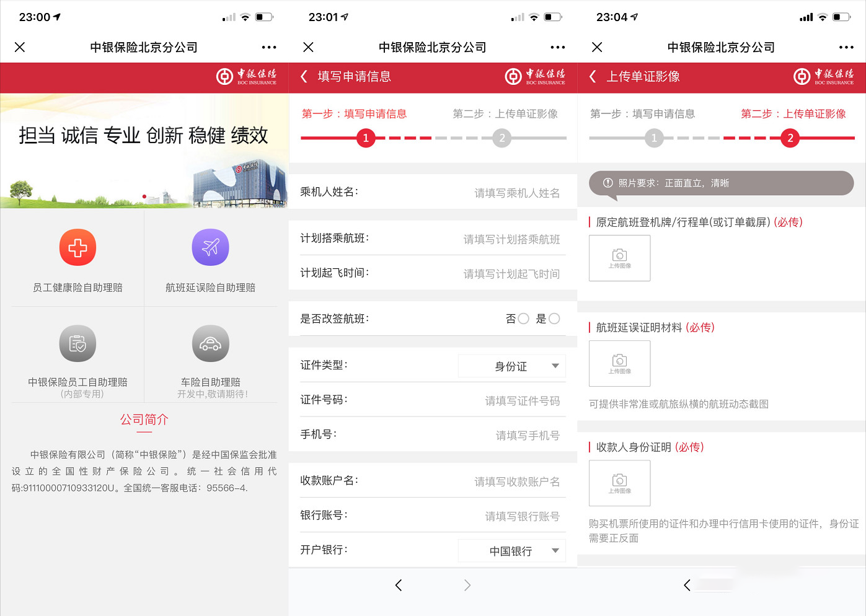Tap 填写申请信息 header title
The height and width of the screenshot is (616, 866).
[x=354, y=76]
